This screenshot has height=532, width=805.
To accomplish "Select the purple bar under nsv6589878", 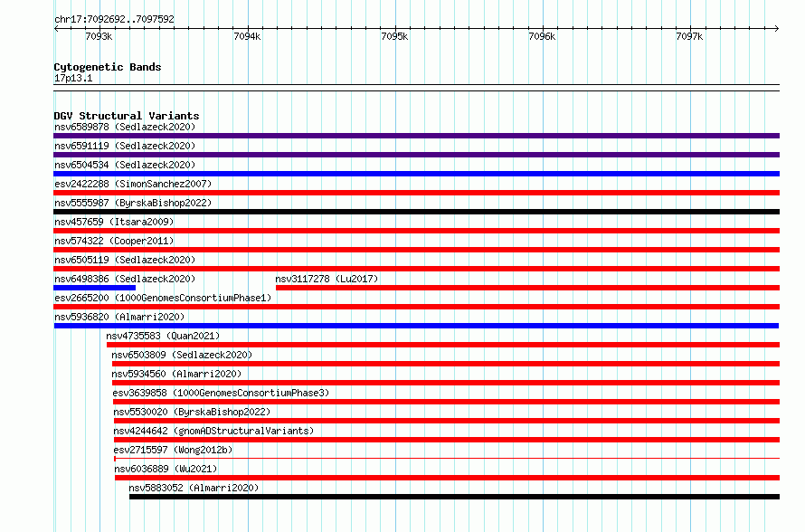I will point(416,136).
